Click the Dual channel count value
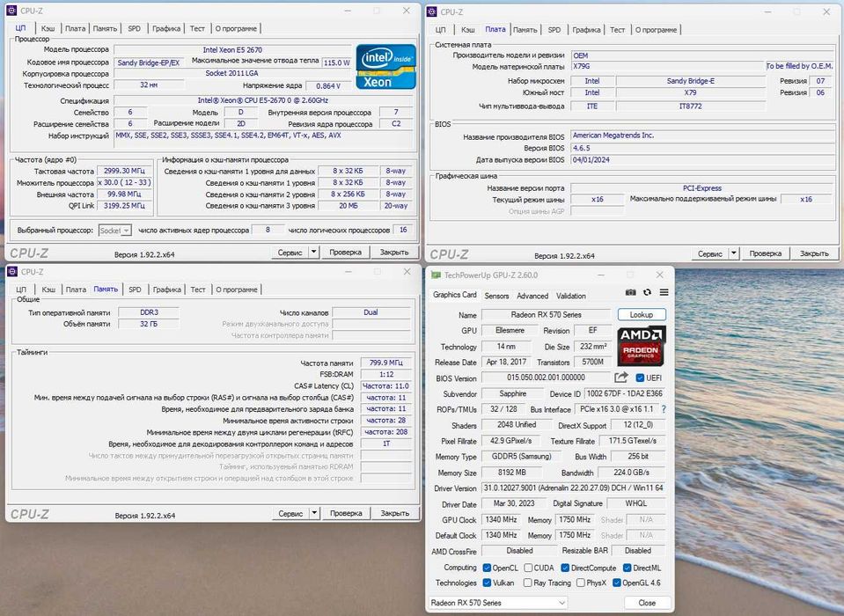844x616 pixels. 371,312
